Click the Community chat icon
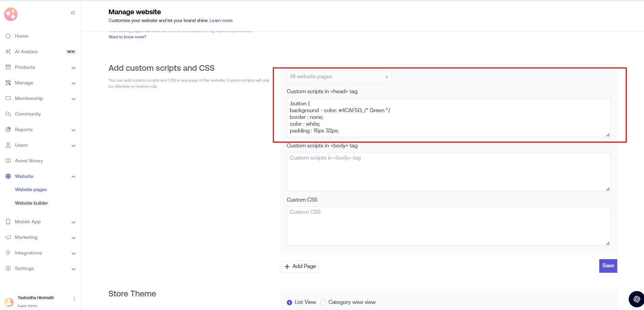This screenshot has width=644, height=310. click(x=8, y=114)
